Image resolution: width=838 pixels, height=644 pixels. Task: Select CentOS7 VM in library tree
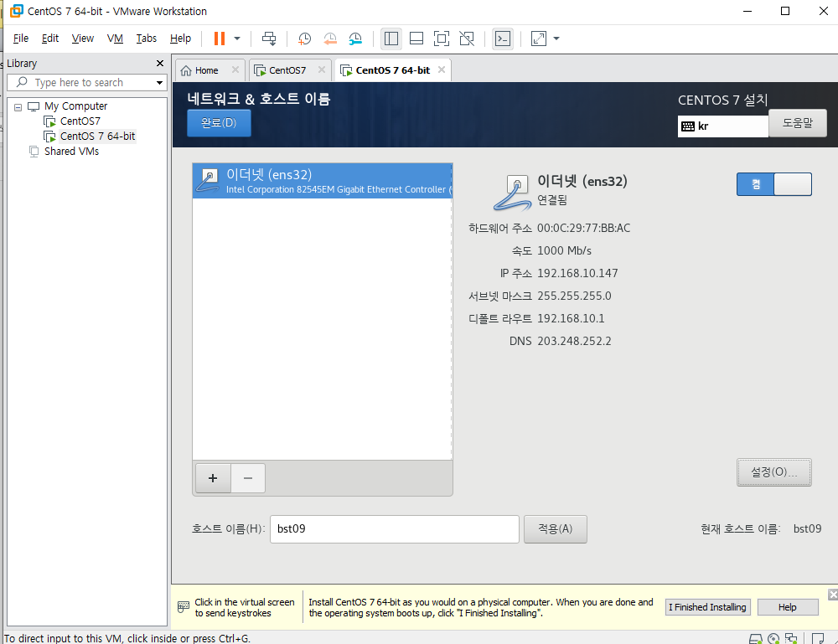80,121
